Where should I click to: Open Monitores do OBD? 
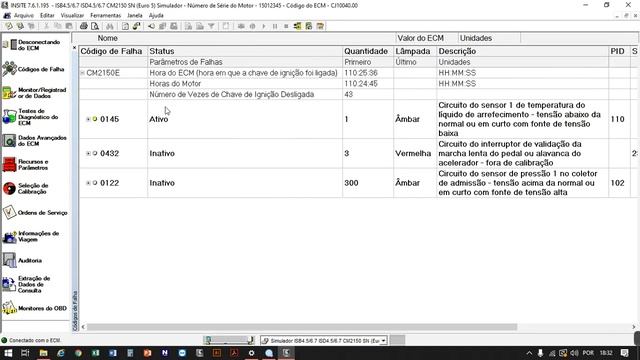click(35, 308)
